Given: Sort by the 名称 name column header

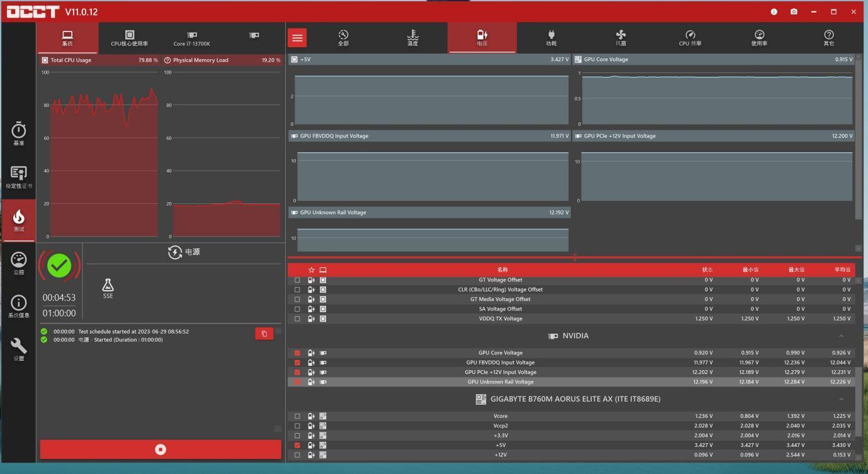Looking at the screenshot, I should [x=502, y=270].
